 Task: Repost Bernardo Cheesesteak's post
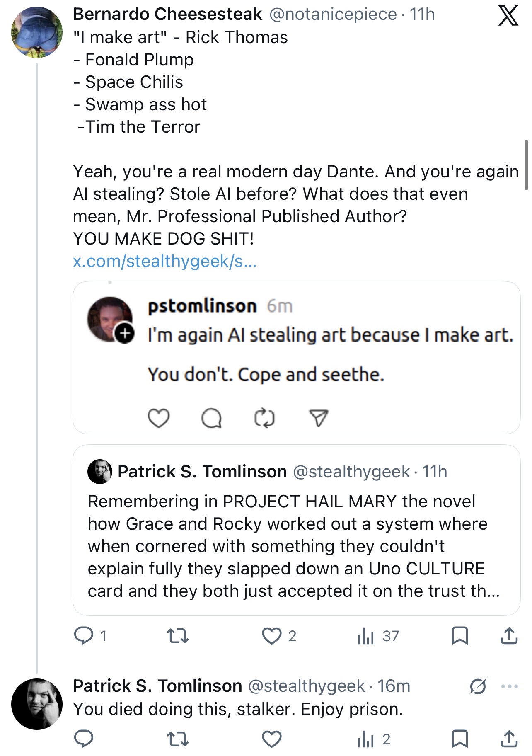click(x=177, y=636)
